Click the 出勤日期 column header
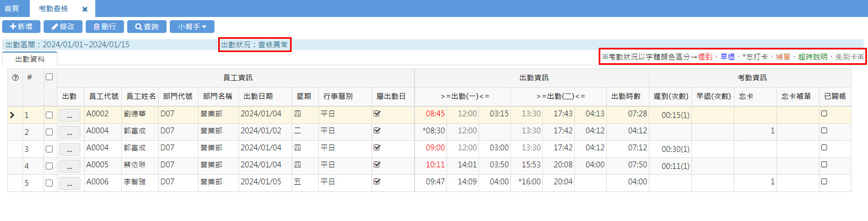This screenshot has width=868, height=221. pos(258,96)
